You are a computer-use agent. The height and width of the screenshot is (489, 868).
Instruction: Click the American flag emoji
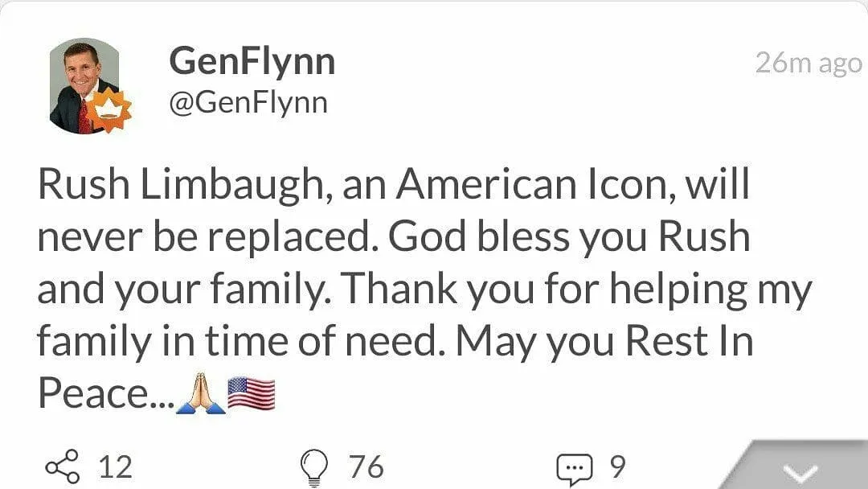pos(252,394)
